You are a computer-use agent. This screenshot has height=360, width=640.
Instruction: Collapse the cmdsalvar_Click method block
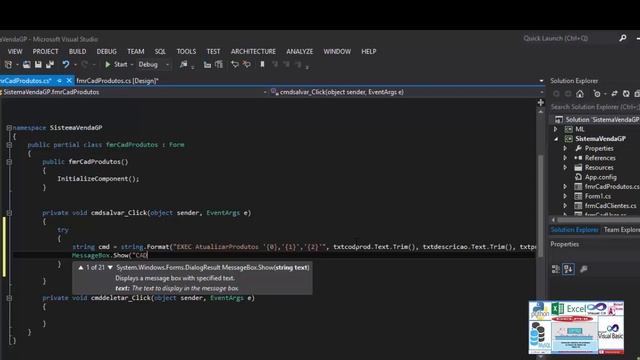point(9,213)
